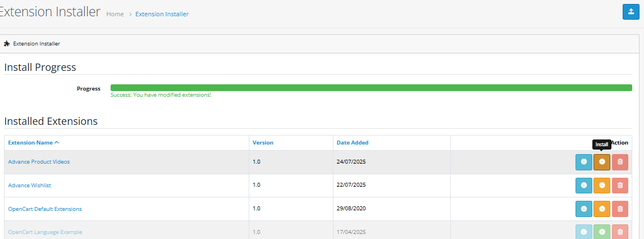Sort list by Date Added column

pyautogui.click(x=353, y=143)
